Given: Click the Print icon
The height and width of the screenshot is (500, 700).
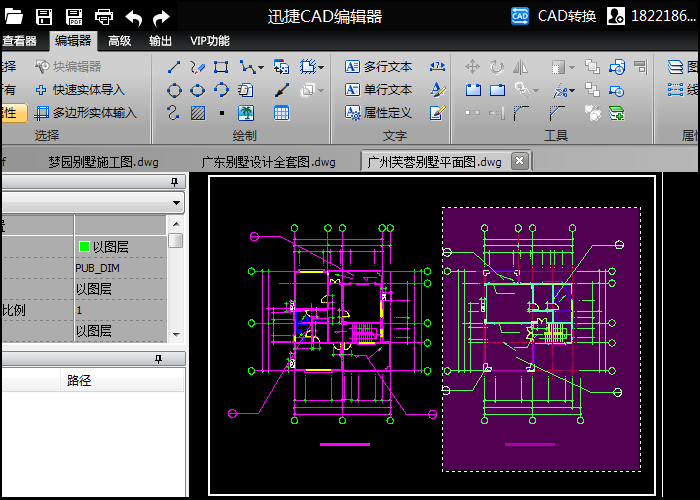Looking at the screenshot, I should click(104, 17).
